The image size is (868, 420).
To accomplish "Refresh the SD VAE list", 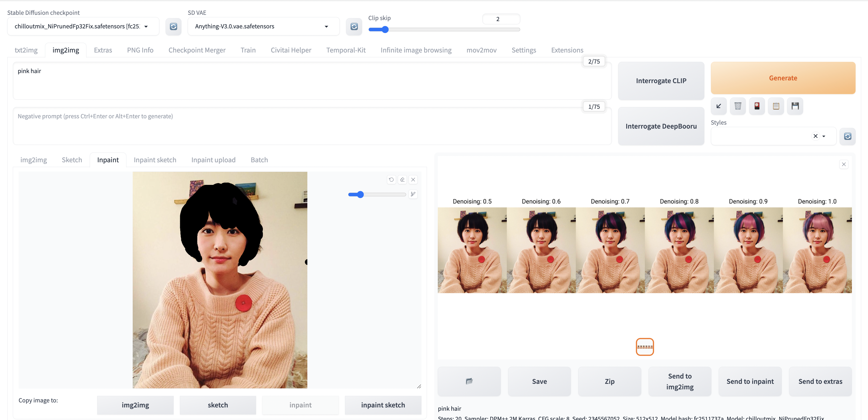I will pos(354,26).
